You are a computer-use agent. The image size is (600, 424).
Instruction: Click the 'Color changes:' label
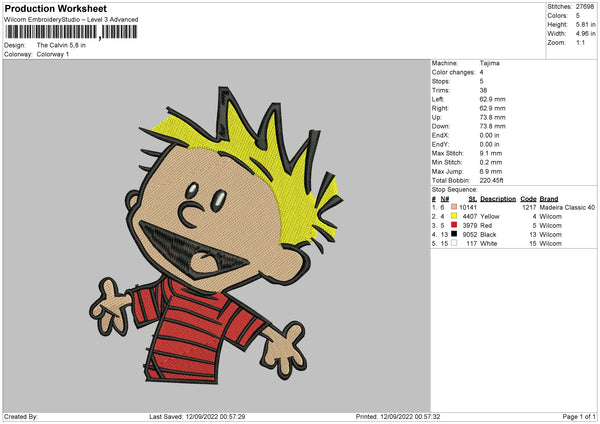pyautogui.click(x=453, y=72)
